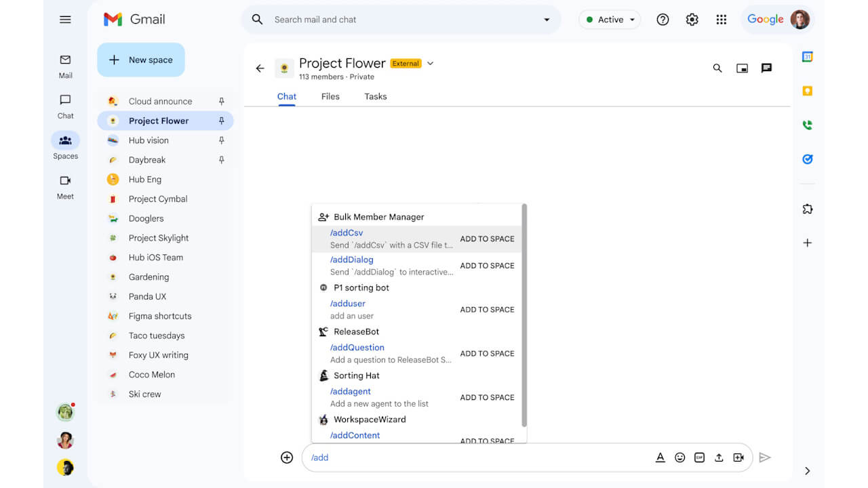Image resolution: width=868 pixels, height=488 pixels.
Task: Open Google Keep in the side panel
Action: (807, 91)
